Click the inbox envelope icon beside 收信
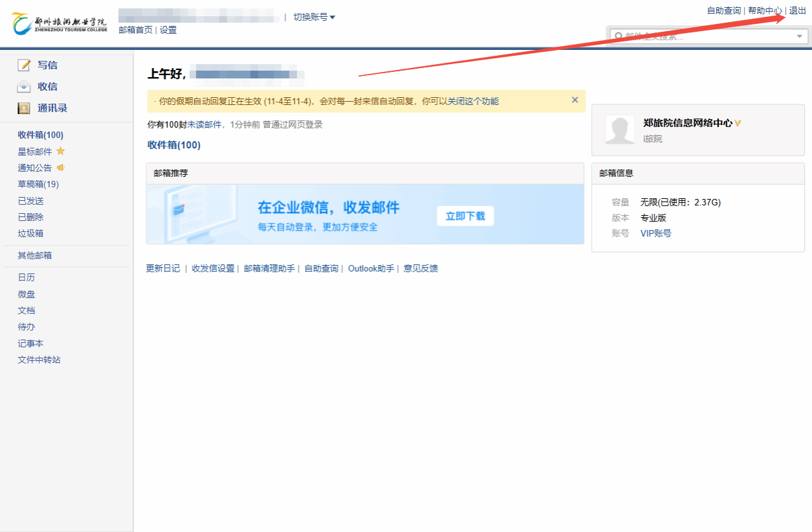 (x=24, y=86)
